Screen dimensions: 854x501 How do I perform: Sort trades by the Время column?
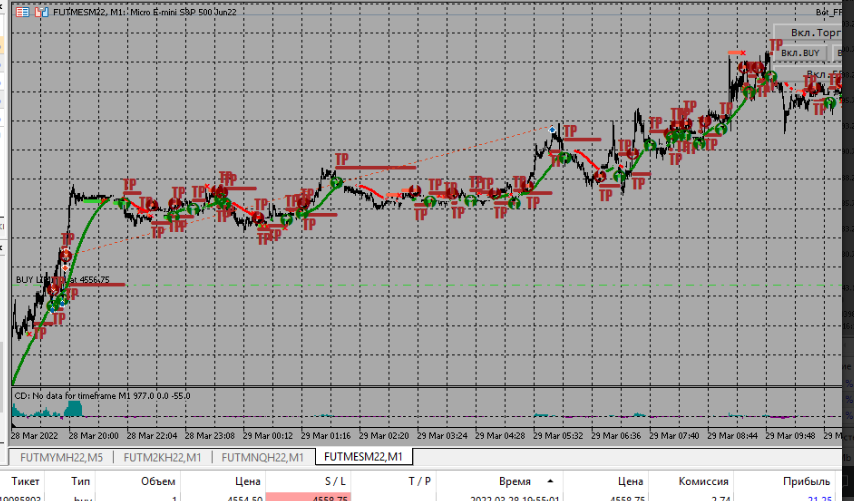pos(515,481)
